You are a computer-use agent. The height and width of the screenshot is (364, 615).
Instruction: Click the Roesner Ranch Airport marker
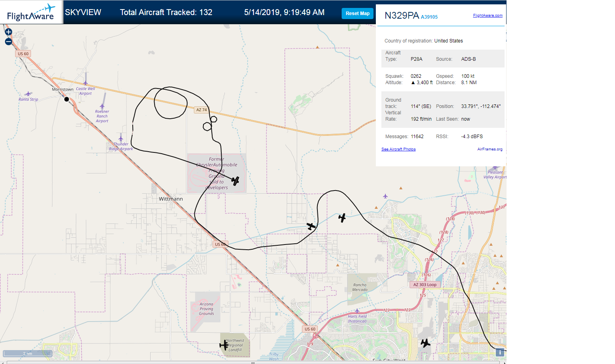(x=102, y=106)
